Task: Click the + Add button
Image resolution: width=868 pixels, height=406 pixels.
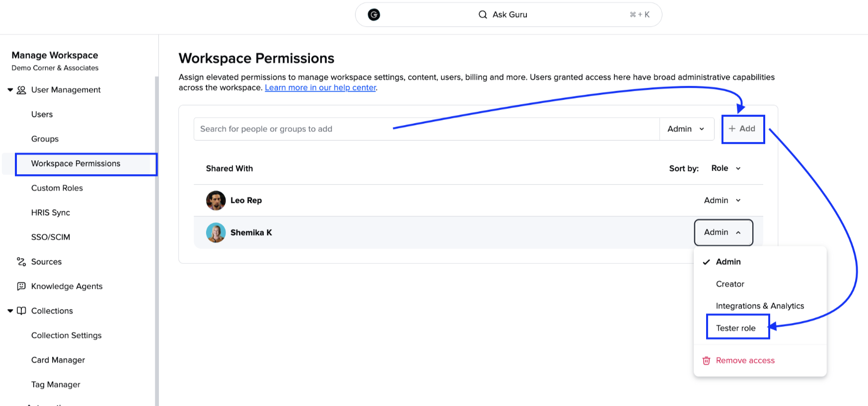Action: pos(743,129)
